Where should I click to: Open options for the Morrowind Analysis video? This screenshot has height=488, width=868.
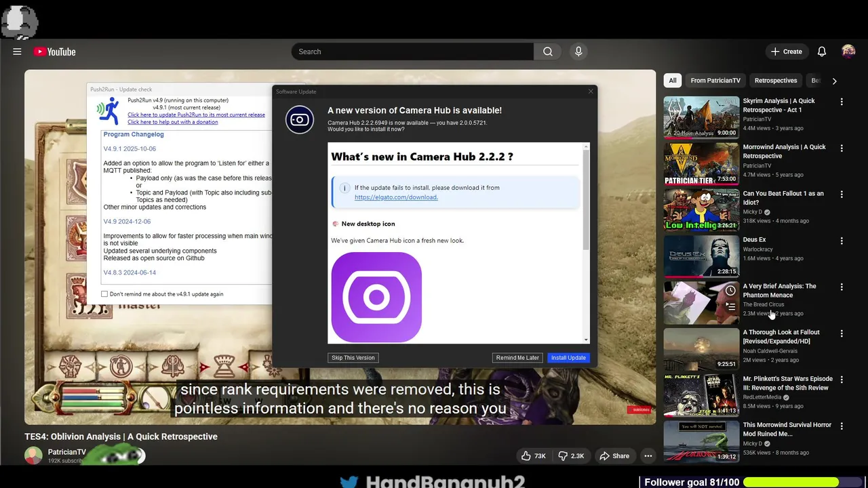(x=842, y=148)
